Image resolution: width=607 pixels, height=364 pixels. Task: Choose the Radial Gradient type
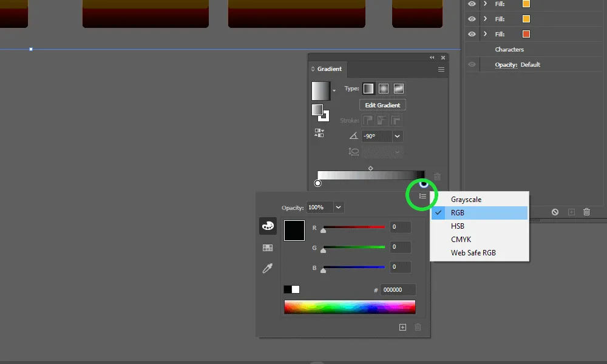(383, 89)
